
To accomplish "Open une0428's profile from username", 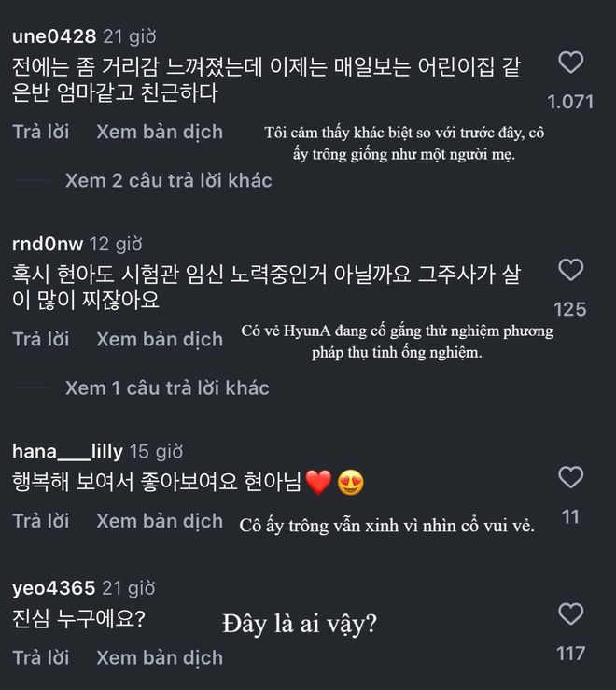I will (54, 36).
